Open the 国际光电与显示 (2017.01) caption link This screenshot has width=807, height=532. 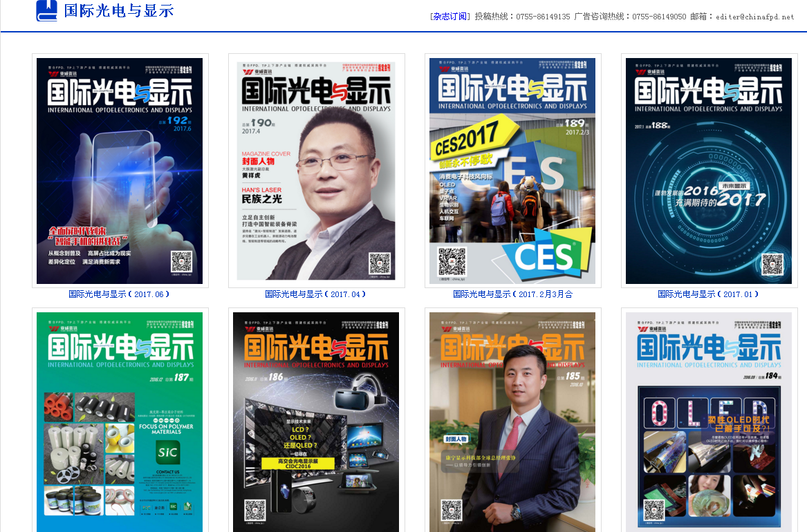point(708,294)
